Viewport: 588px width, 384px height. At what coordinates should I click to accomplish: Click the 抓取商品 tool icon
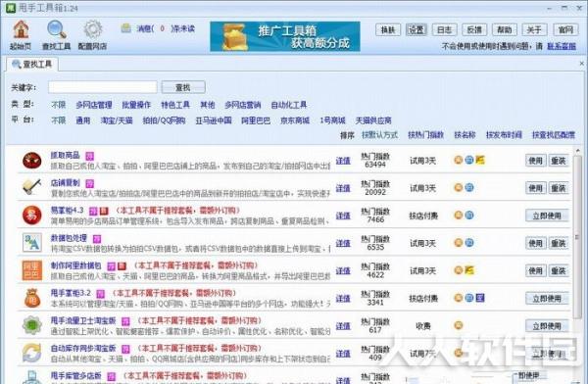coord(32,161)
